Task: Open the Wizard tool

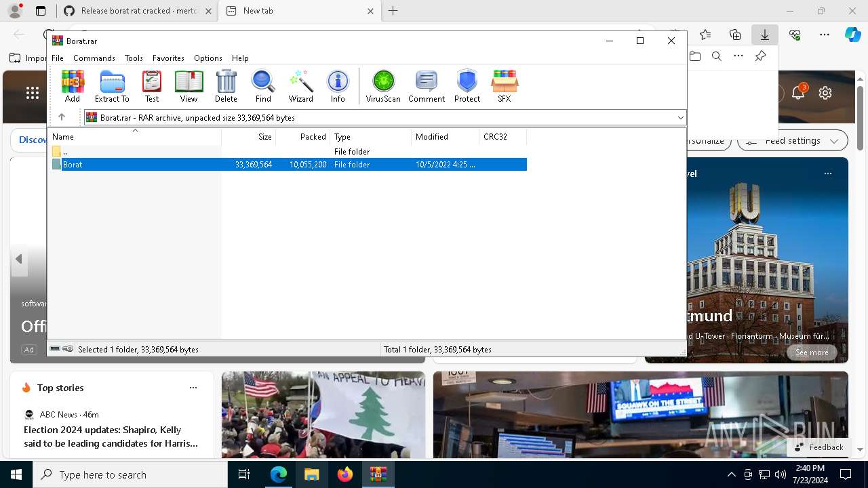Action: point(300,86)
